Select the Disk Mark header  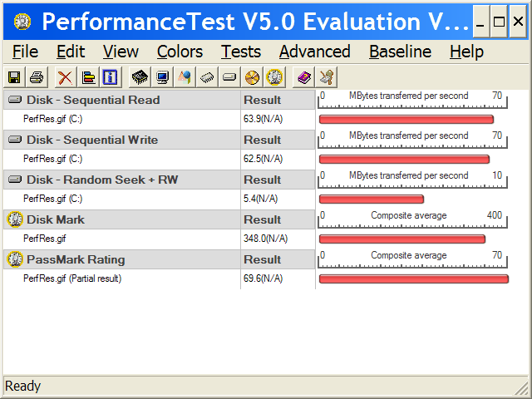coord(122,219)
